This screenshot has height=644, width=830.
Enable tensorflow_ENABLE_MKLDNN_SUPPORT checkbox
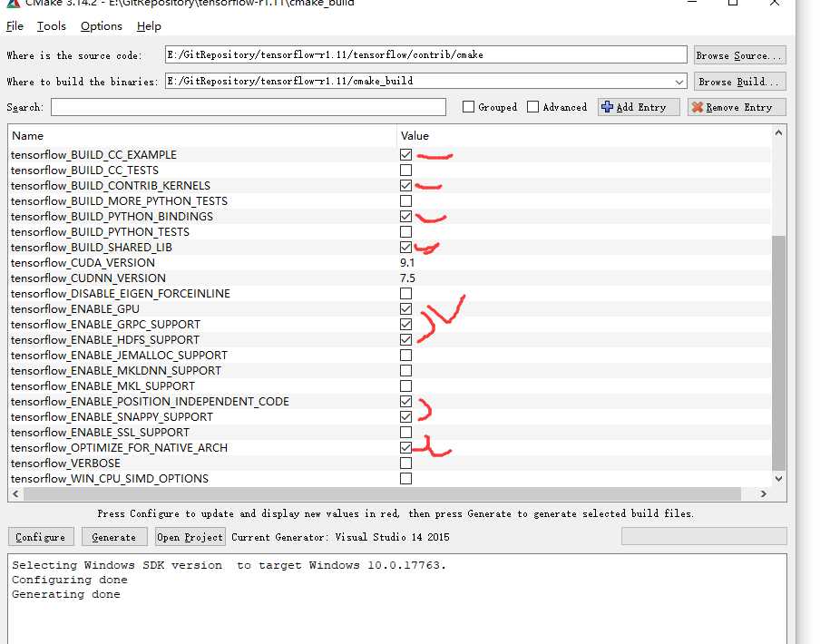coord(406,370)
